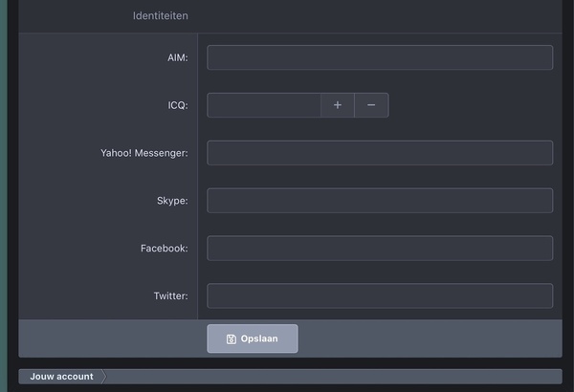Click the Opslaan button text label
This screenshot has height=392, width=574.
(259, 339)
